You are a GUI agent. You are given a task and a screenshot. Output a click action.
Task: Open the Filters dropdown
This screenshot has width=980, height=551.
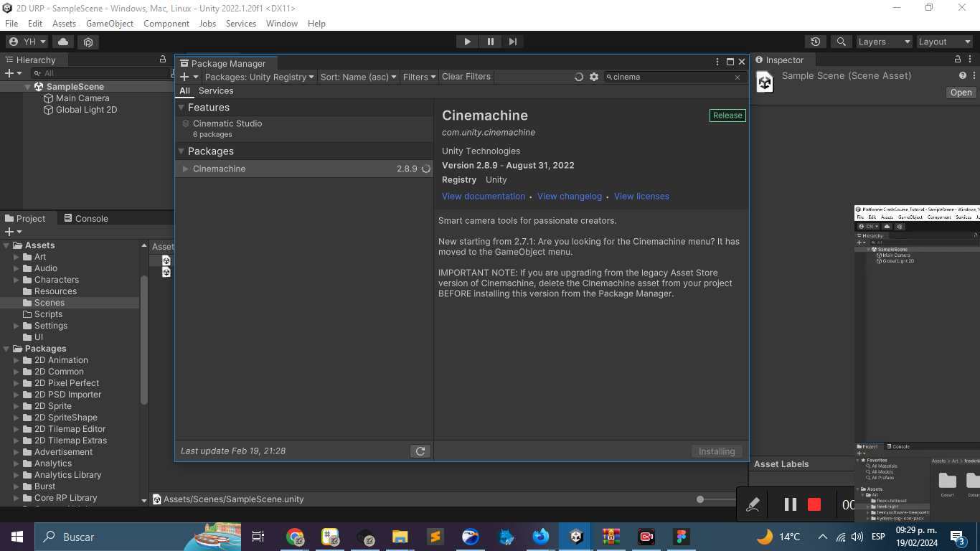[419, 77]
